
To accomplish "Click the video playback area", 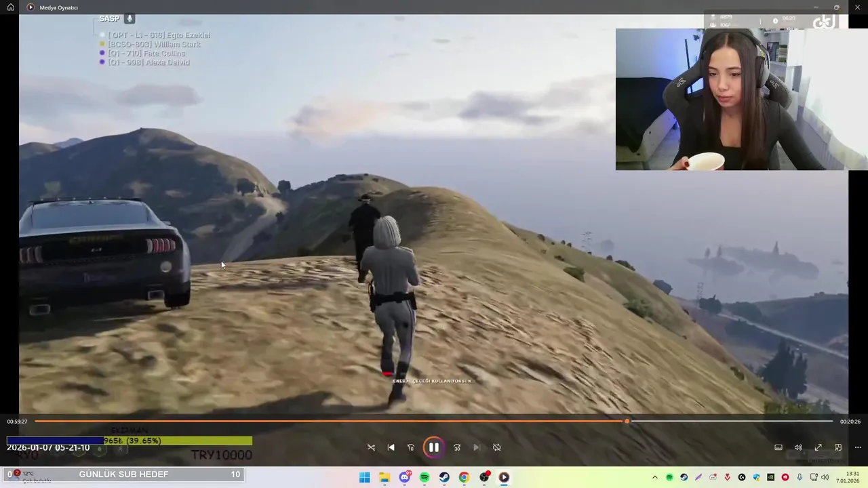I will [x=434, y=213].
